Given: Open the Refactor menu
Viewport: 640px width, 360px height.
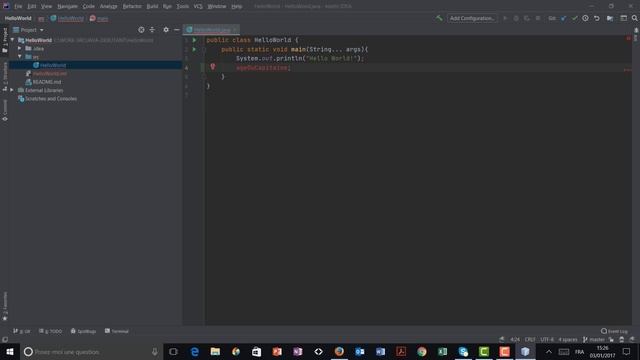Looking at the screenshot, I should pyautogui.click(x=132, y=6).
